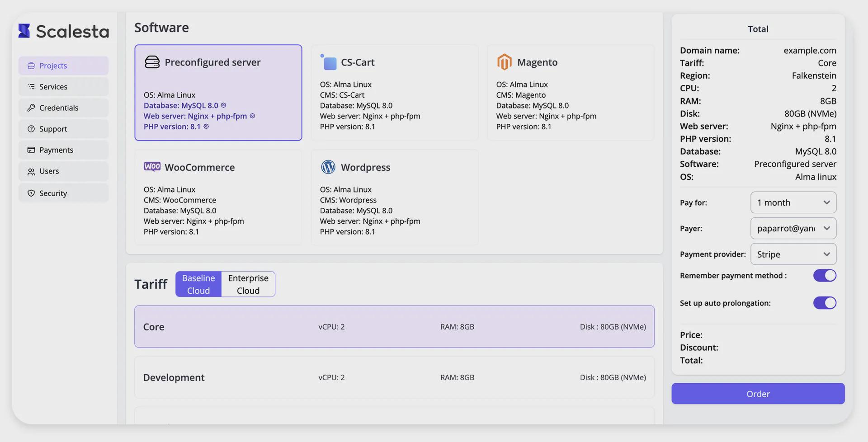
Task: Click the gear icon next to Web server
Action: coord(252,116)
